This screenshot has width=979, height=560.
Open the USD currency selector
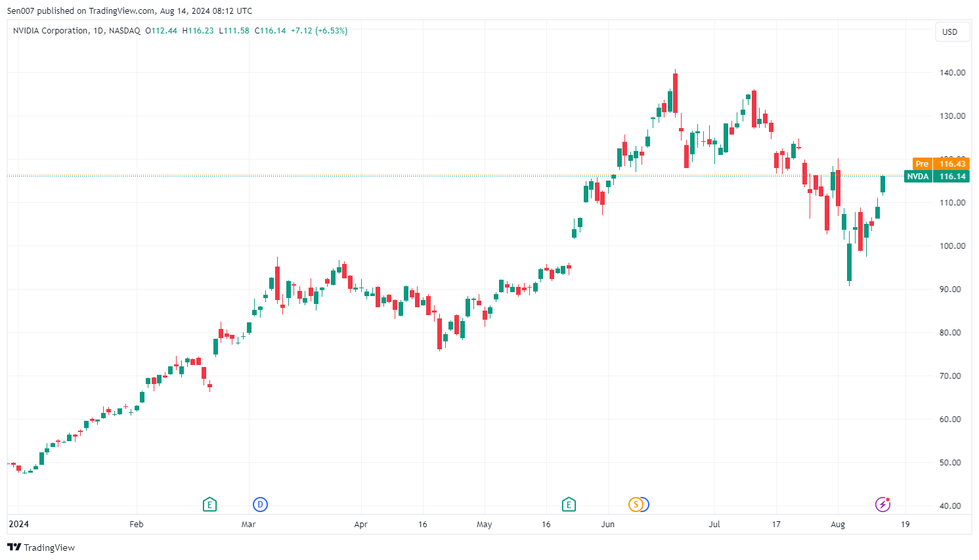952,32
